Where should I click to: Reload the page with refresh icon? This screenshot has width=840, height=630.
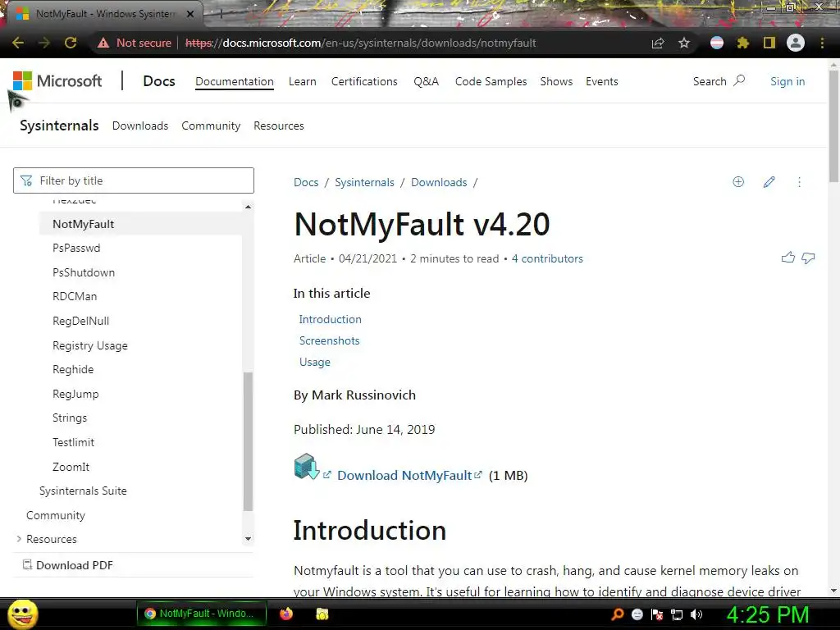click(x=71, y=43)
